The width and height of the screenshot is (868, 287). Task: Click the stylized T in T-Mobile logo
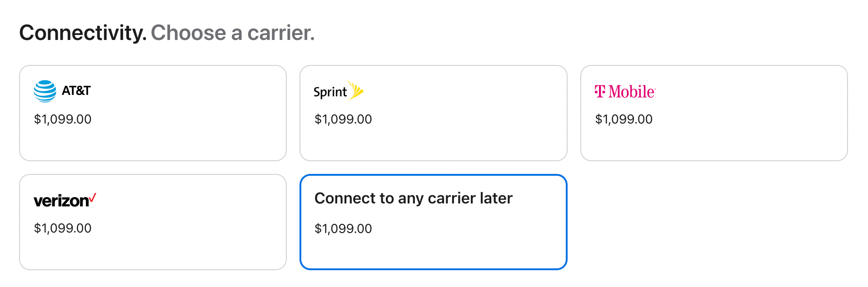[x=600, y=91]
